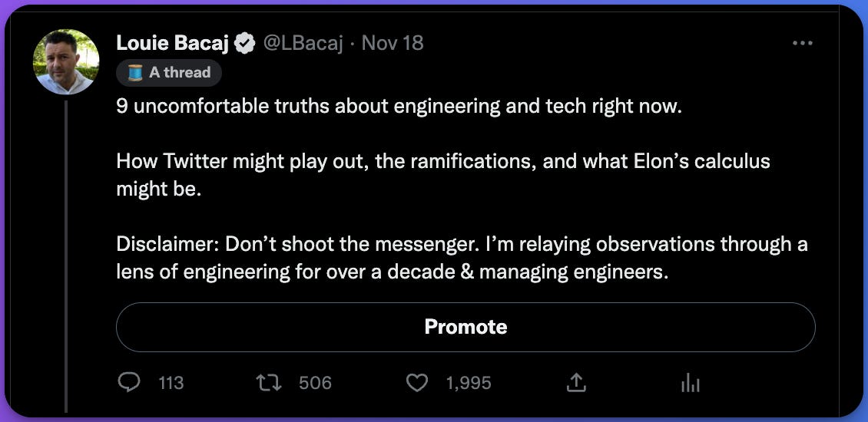Click the thread spool emoji icon
868x422 pixels.
135,73
